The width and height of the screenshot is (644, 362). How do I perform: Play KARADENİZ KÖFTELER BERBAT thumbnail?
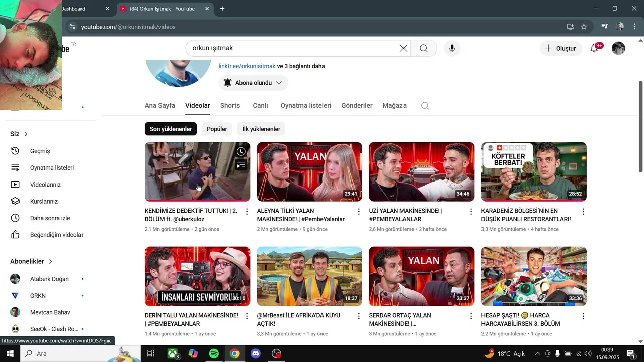click(534, 171)
